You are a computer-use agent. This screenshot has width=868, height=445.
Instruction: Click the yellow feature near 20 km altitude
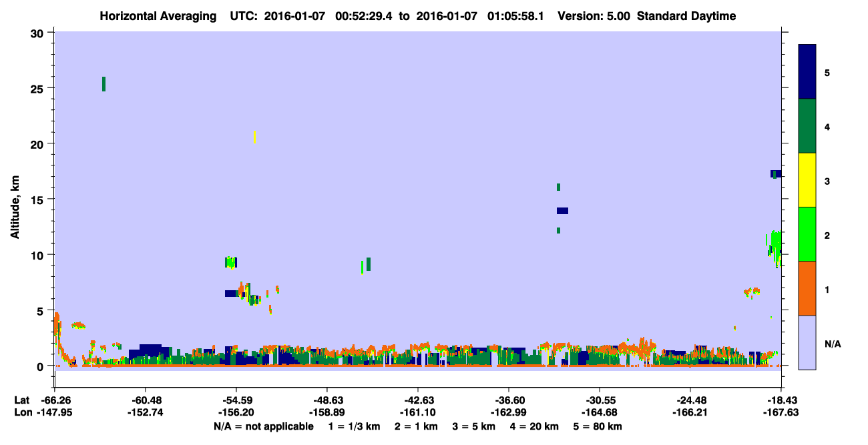[255, 137]
